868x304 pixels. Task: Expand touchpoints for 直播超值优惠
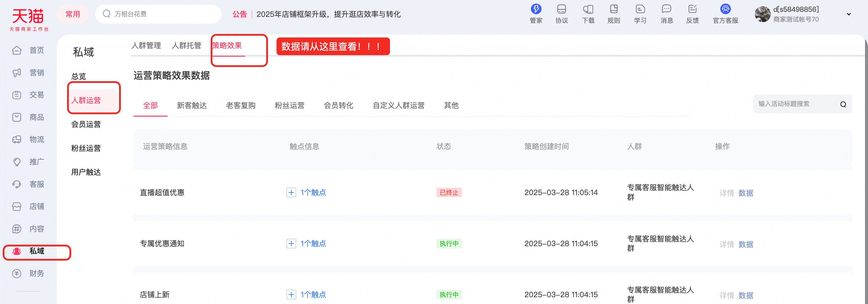[291, 192]
